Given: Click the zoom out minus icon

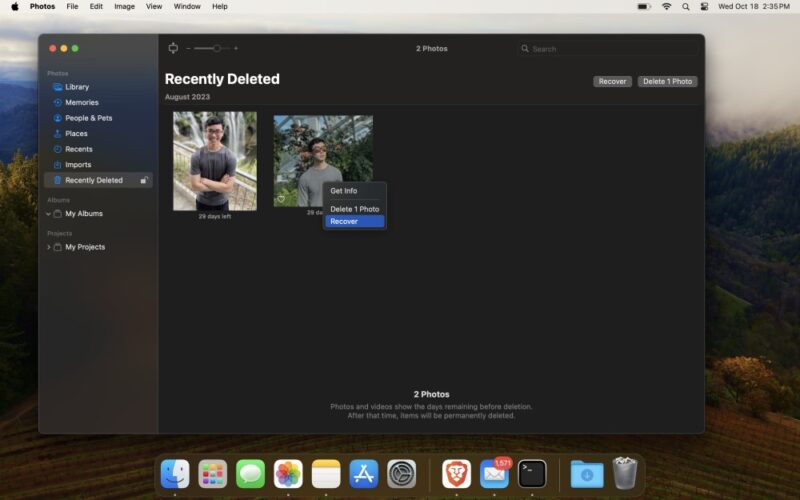Looking at the screenshot, I should point(188,48).
